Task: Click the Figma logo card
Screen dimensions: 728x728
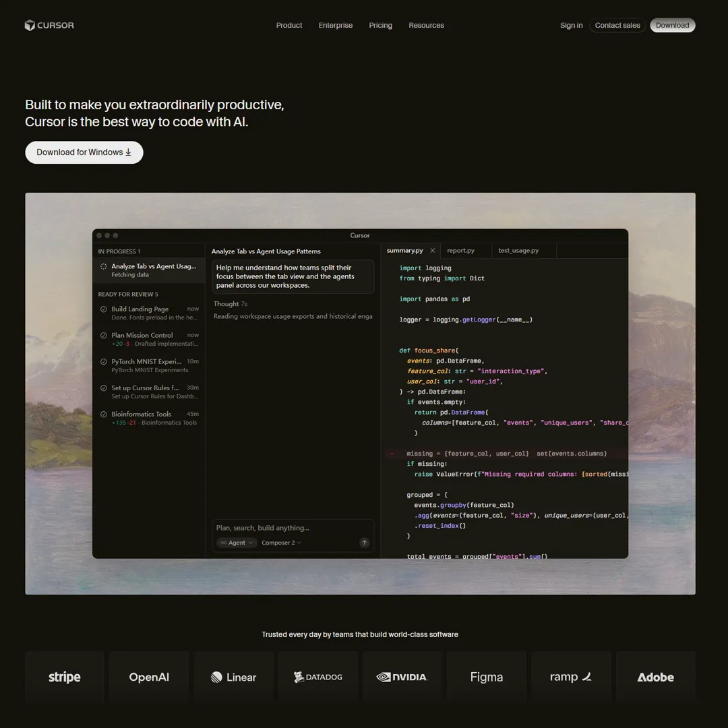Action: point(487,677)
